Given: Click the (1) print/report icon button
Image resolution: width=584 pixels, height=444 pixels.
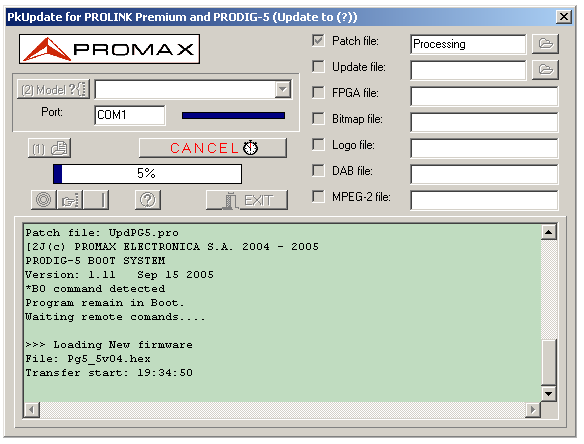Looking at the screenshot, I should (x=50, y=148).
